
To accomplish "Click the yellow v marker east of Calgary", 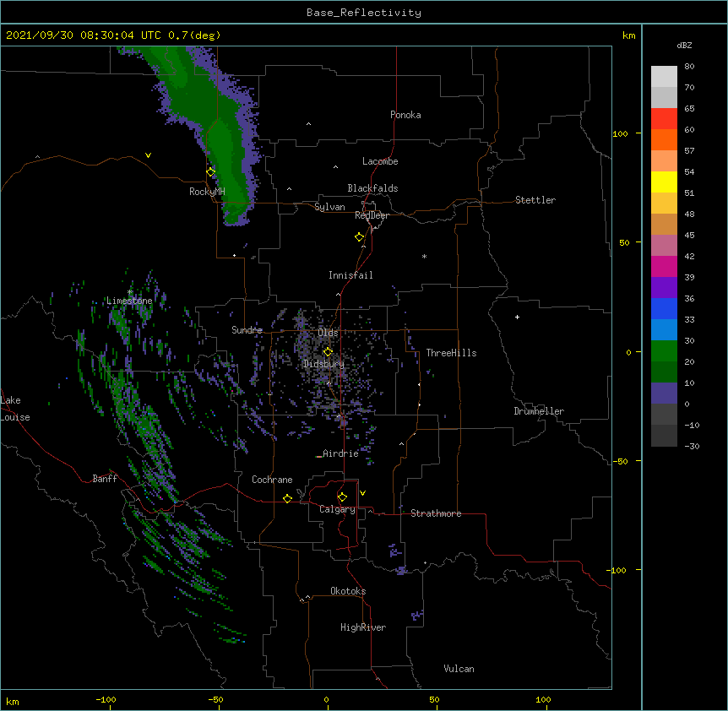I will click(x=362, y=493).
